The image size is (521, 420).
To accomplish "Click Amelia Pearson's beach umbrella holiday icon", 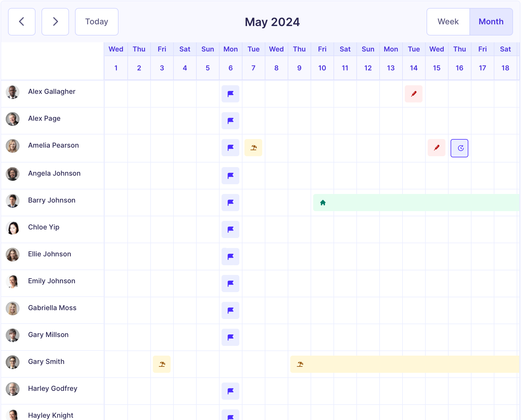I will (x=253, y=148).
